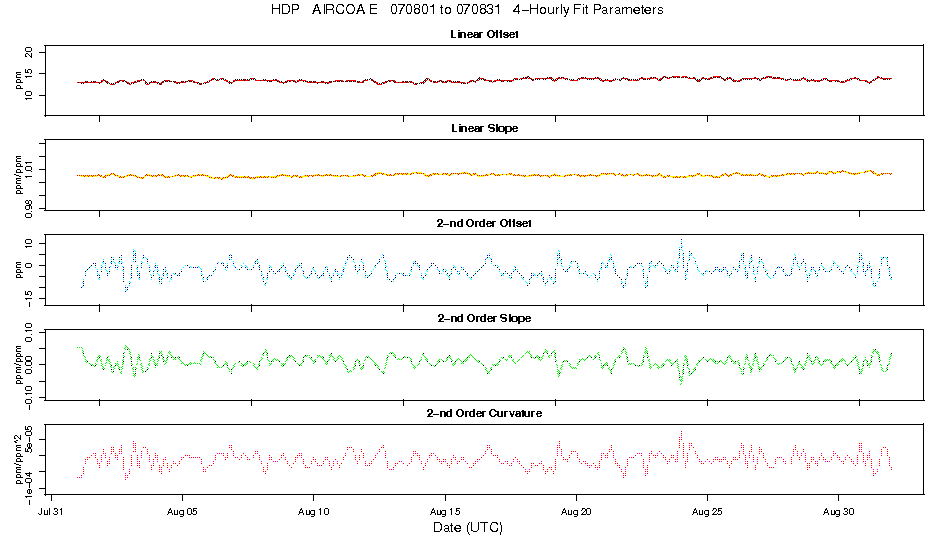The height and width of the screenshot is (540, 936).
Task: Click the Aug 15 tick label
Action: [x=445, y=509]
